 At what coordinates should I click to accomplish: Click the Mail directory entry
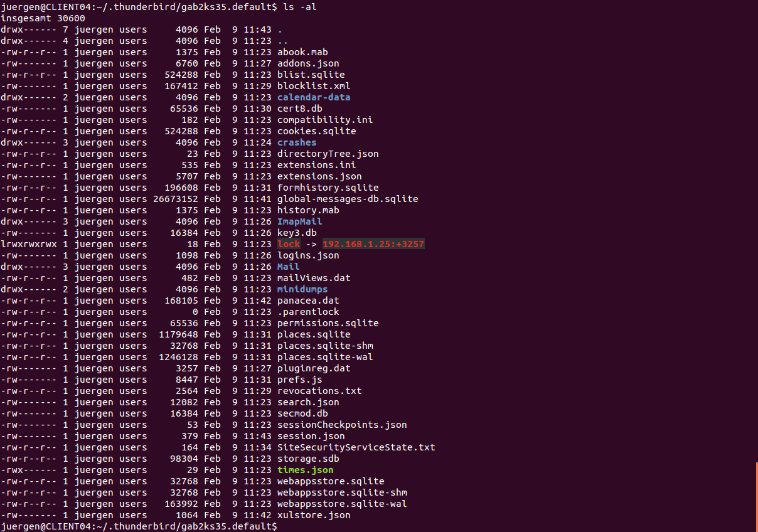[288, 267]
